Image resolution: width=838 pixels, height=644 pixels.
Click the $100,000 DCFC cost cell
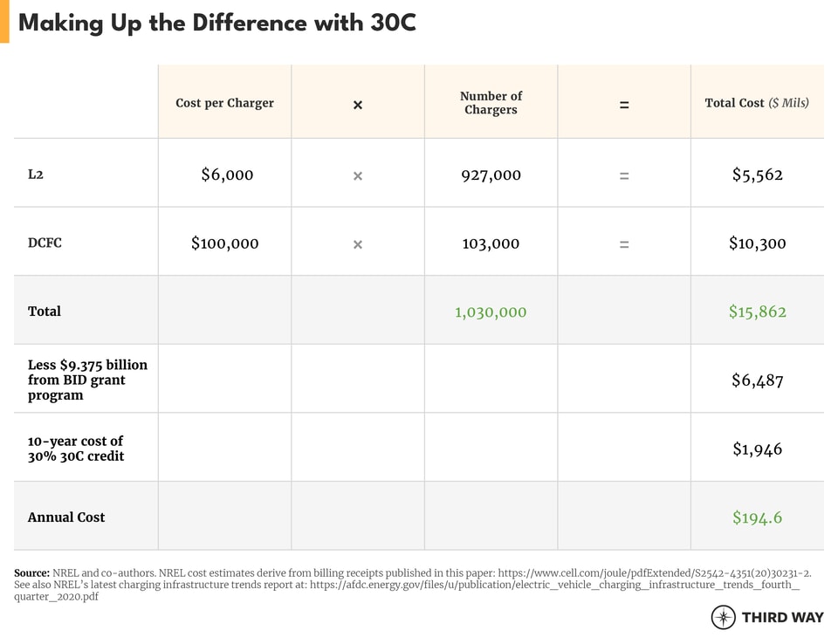(225, 244)
